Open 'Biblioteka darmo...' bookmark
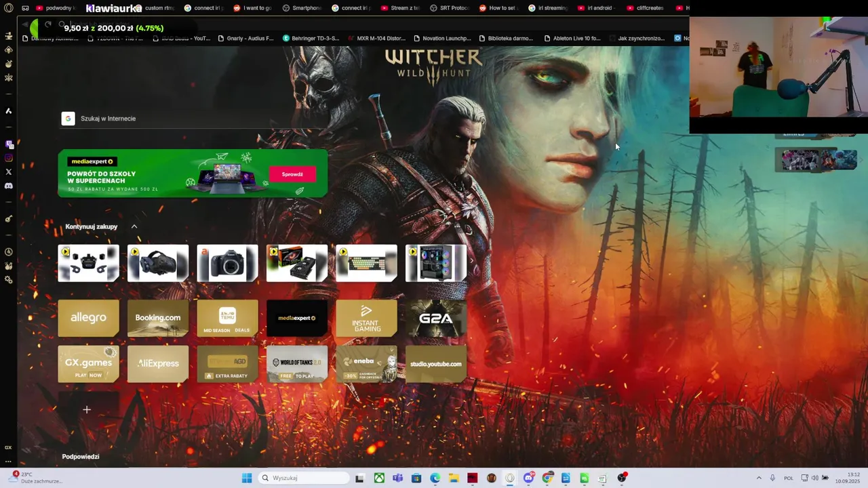The image size is (868, 488). 506,39
